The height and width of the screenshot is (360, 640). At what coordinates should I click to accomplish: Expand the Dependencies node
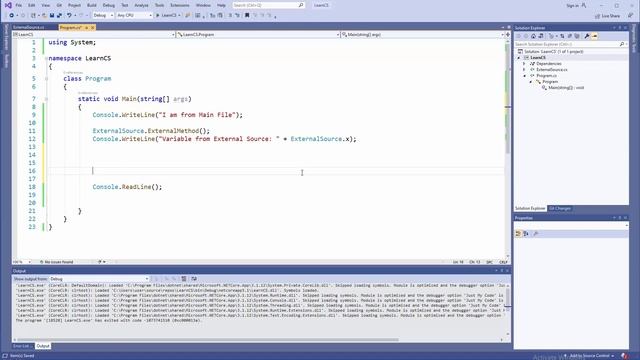[524, 64]
